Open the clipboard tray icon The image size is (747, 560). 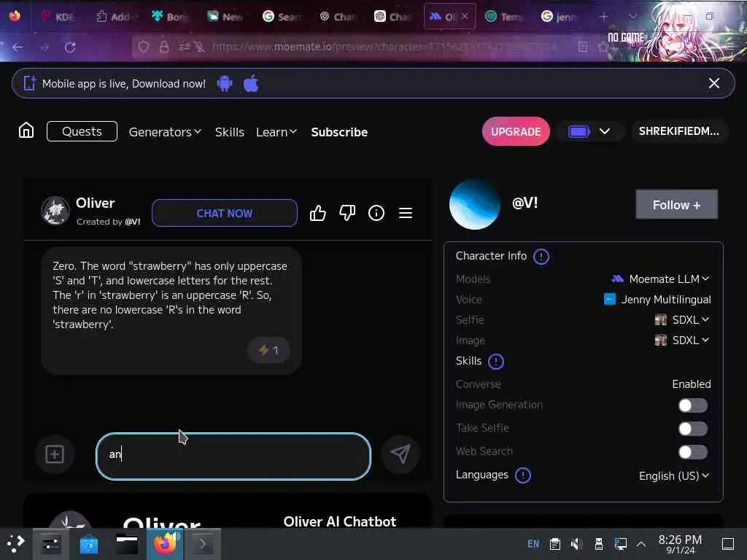point(555,544)
